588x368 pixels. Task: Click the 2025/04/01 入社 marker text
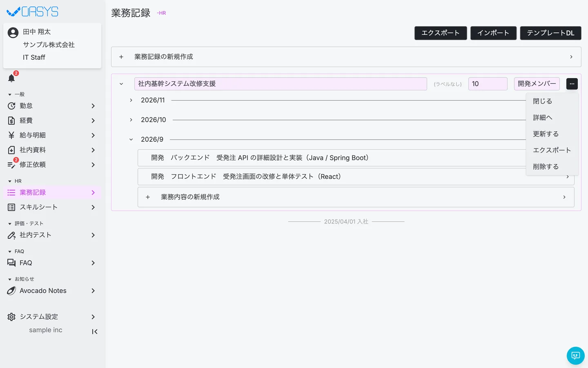coord(346,222)
